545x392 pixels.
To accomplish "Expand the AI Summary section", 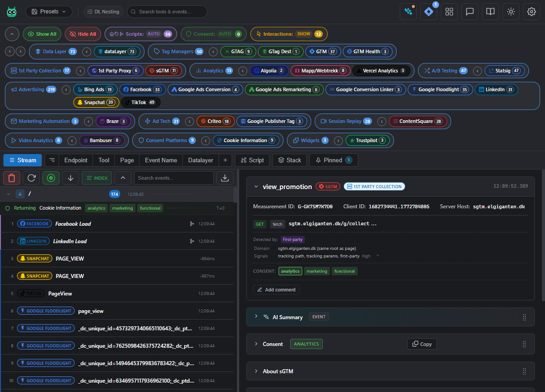I will pos(256,316).
